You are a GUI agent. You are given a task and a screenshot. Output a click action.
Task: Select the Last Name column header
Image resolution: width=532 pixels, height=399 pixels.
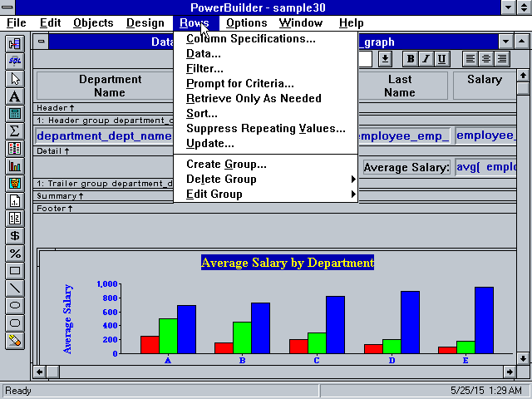point(402,86)
